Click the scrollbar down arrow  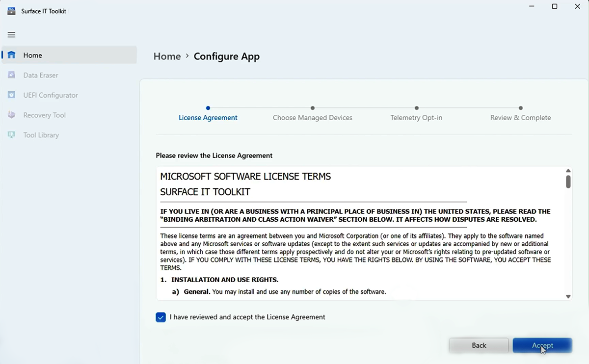568,296
